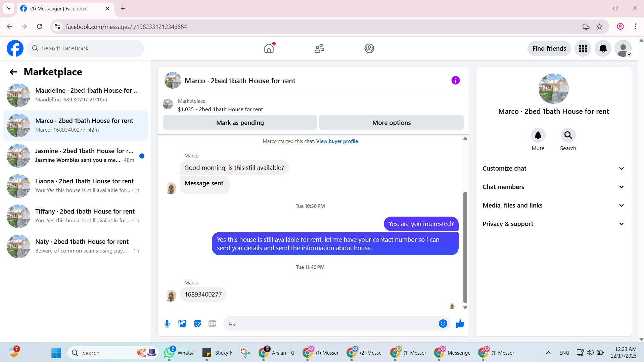The height and width of the screenshot is (362, 644).
Task: Open Sticky Notes from taskbar
Action: point(217,353)
